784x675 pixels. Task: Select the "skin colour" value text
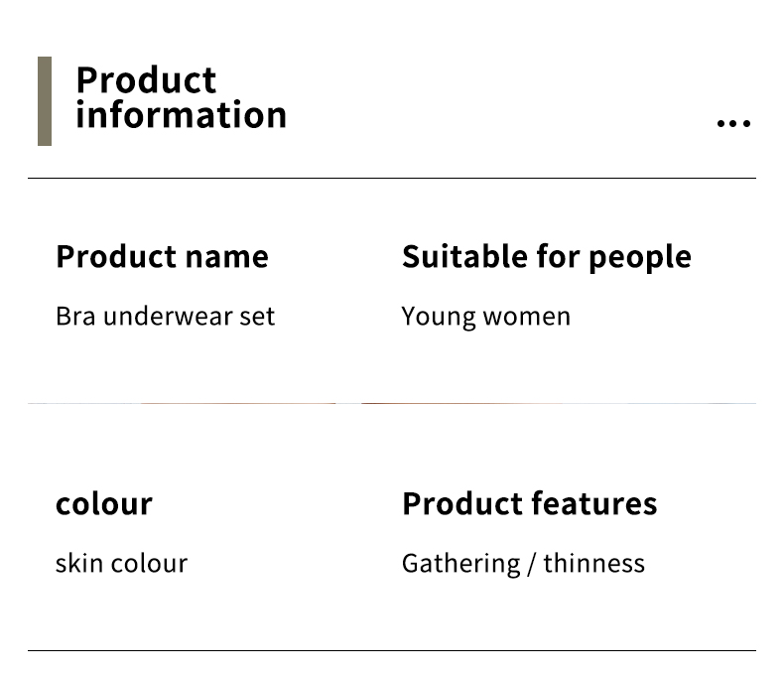click(x=121, y=564)
